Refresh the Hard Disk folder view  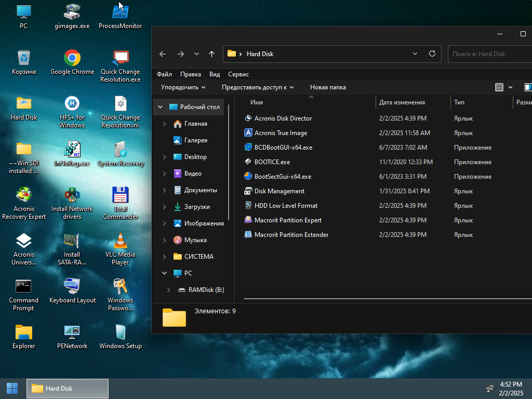point(432,54)
